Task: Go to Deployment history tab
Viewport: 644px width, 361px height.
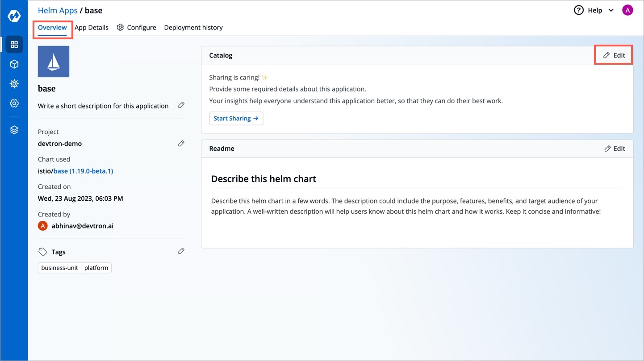Action: 193,28
